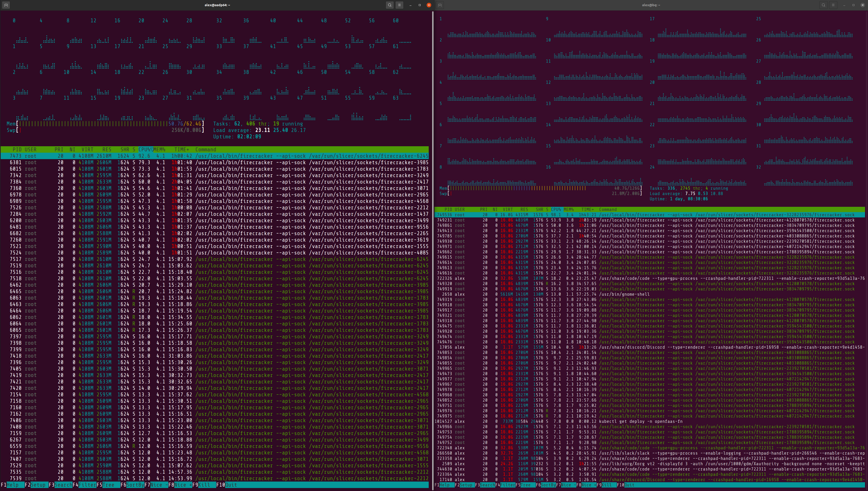868x491 pixels.
Task: Open hamburger menu of alex@bq terminal
Action: click(x=833, y=5)
